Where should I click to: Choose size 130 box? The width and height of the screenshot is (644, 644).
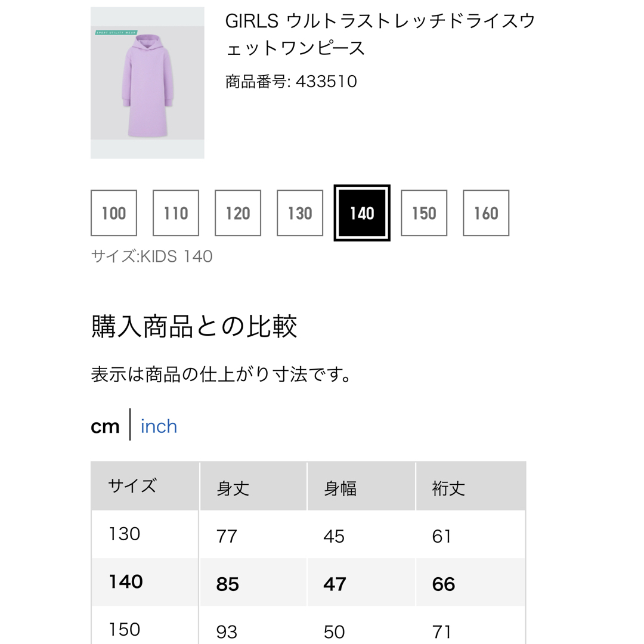coord(300,213)
